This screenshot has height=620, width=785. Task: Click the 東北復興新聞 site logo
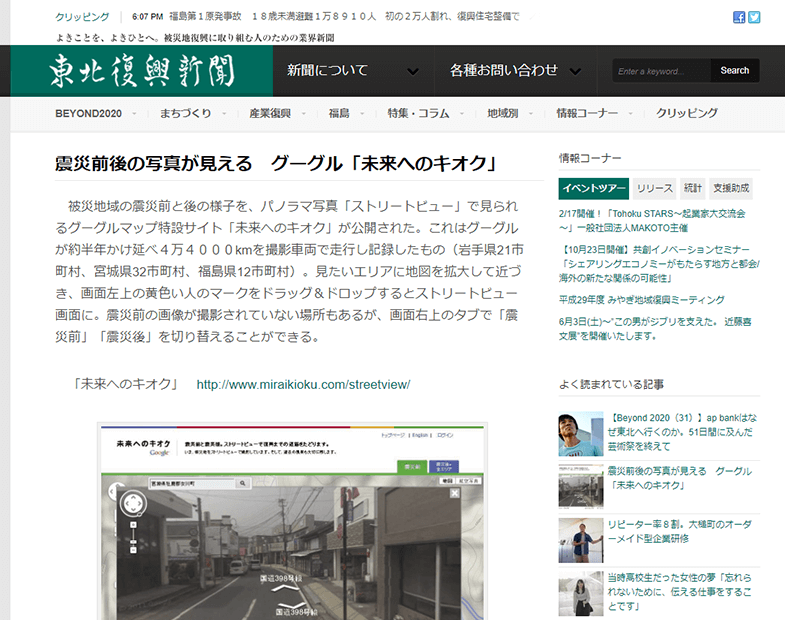tap(141, 71)
